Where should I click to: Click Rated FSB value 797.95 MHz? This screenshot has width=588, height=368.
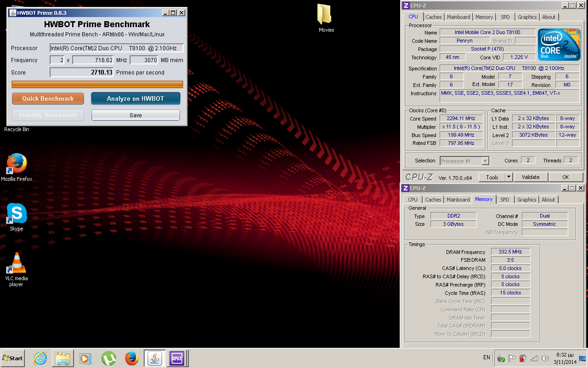coord(461,143)
